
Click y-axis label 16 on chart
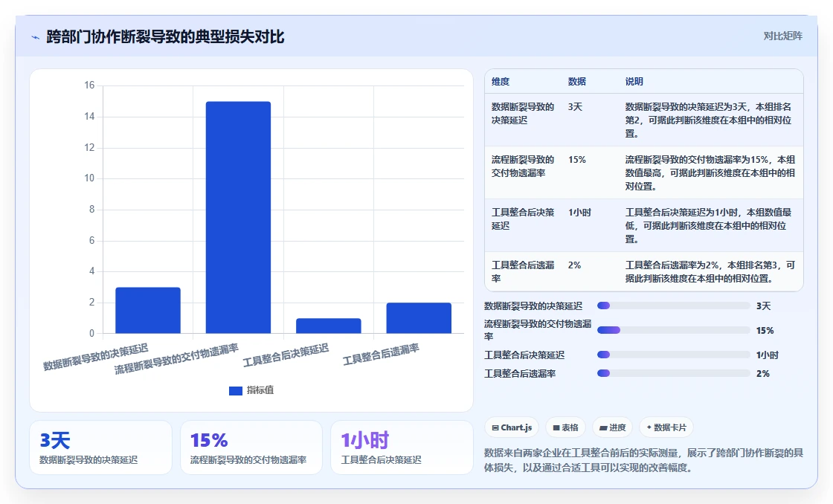(89, 85)
